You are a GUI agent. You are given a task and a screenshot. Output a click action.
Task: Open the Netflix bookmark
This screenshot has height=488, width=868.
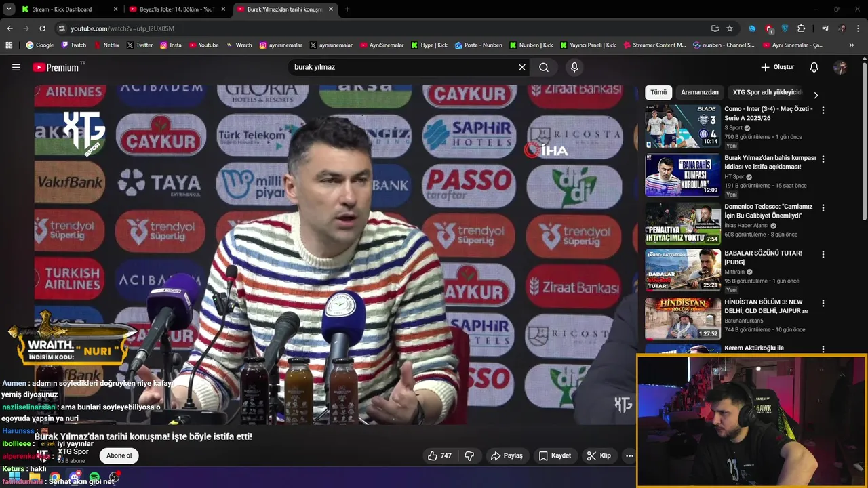[x=106, y=45]
